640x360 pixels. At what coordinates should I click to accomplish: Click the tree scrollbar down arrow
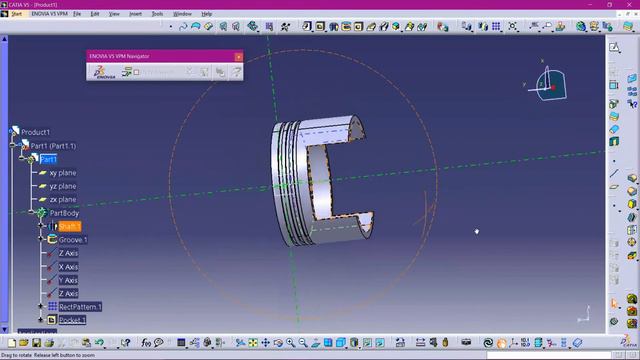pyautogui.click(x=4, y=329)
